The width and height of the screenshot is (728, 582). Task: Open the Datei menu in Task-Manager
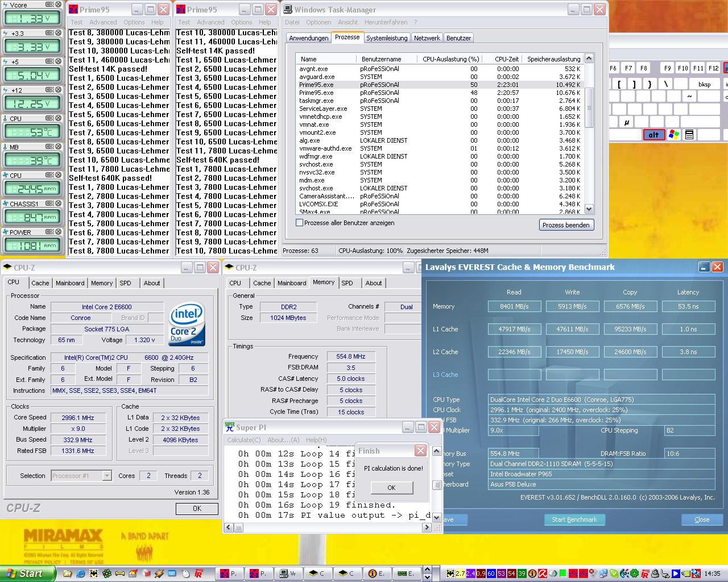[292, 22]
